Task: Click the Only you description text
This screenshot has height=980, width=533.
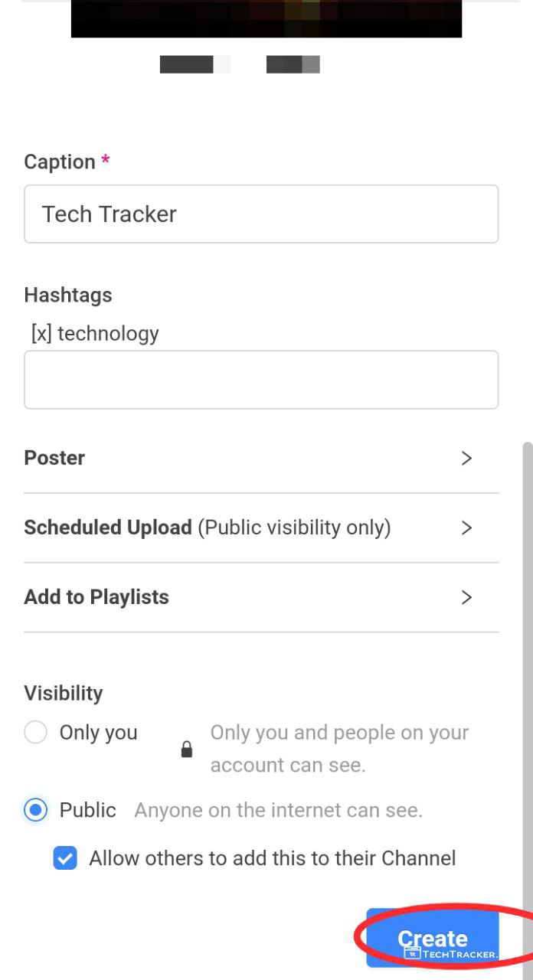Action: (x=339, y=748)
